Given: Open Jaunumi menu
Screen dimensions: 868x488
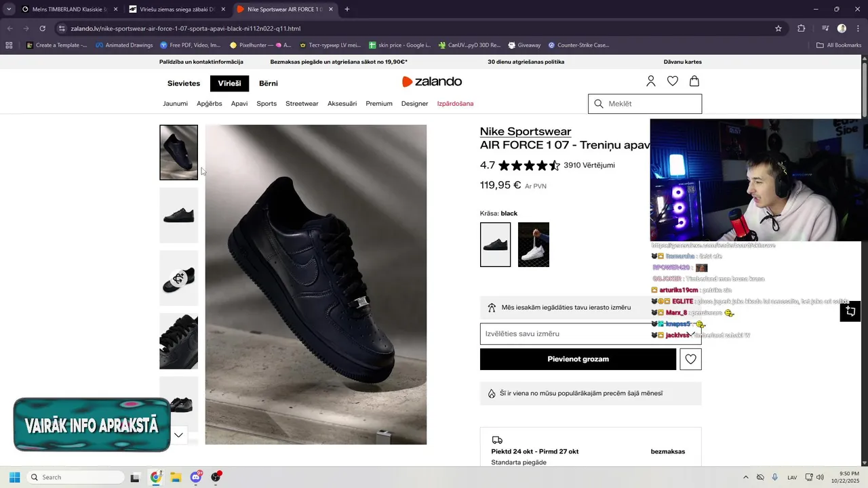Looking at the screenshot, I should coord(175,104).
